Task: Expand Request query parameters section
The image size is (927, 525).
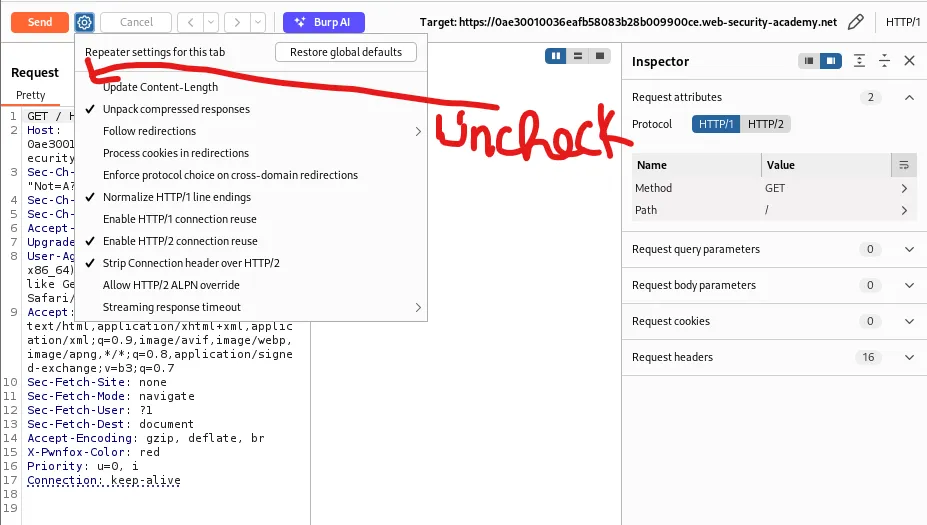Action: pos(909,249)
